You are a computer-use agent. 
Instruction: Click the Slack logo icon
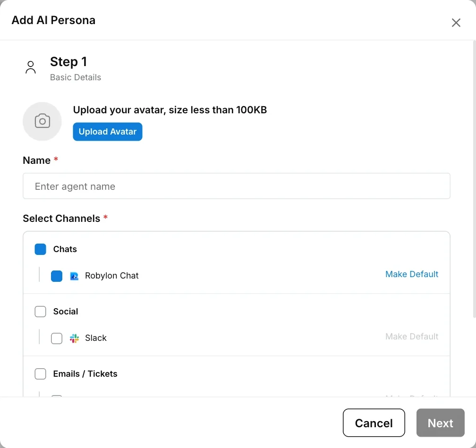[x=74, y=338]
